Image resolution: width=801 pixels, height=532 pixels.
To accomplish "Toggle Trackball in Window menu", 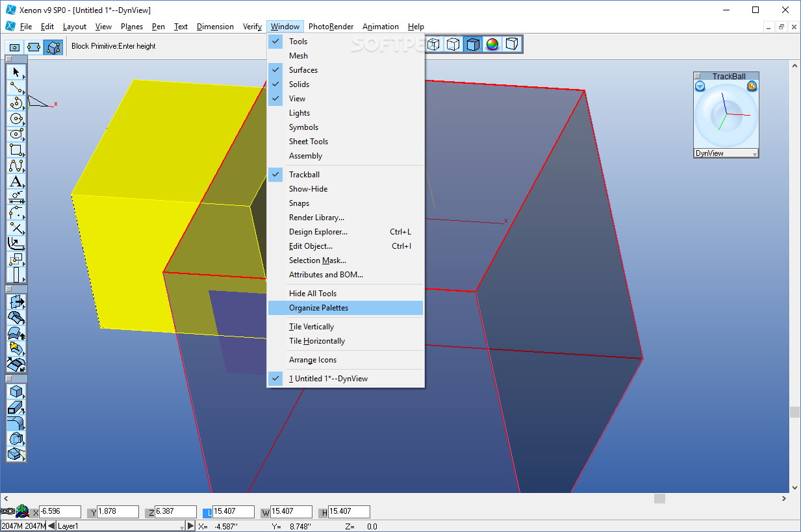I will coord(346,175).
